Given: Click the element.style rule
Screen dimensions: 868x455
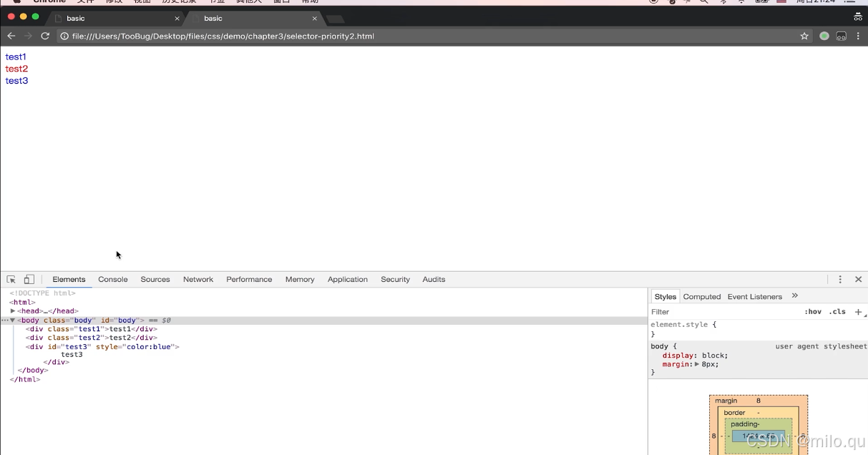Looking at the screenshot, I should click(683, 325).
